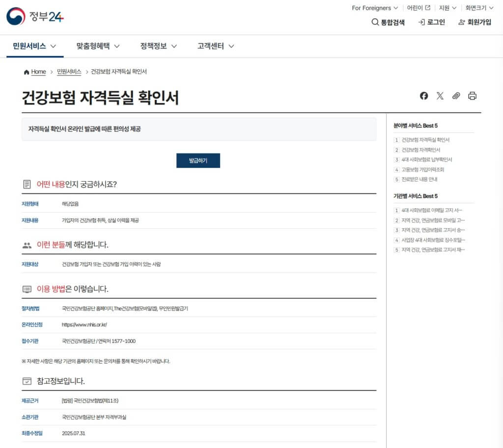
Task: Click 민원서비스 in the breadcrumb
Action: pyautogui.click(x=69, y=72)
